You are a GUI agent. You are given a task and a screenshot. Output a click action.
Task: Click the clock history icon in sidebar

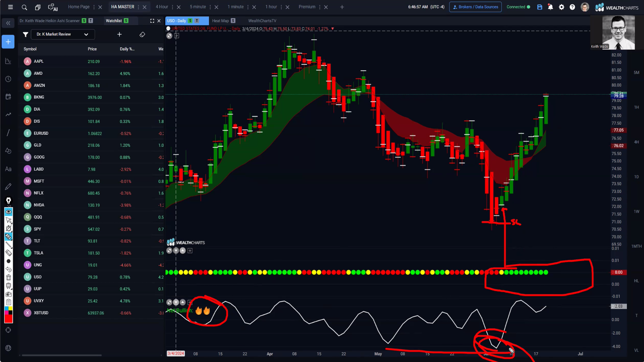[8, 79]
